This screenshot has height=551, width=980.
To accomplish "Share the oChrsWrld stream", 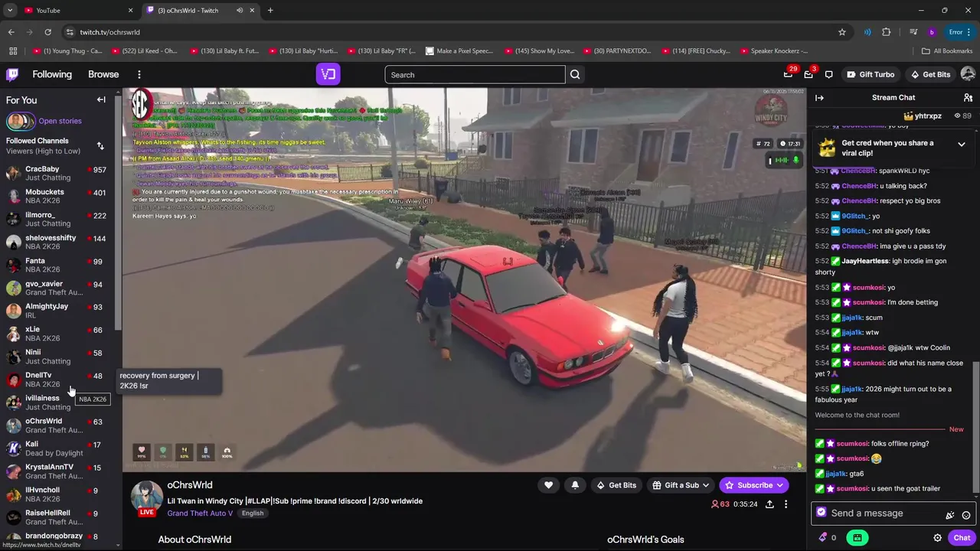I will click(x=769, y=504).
